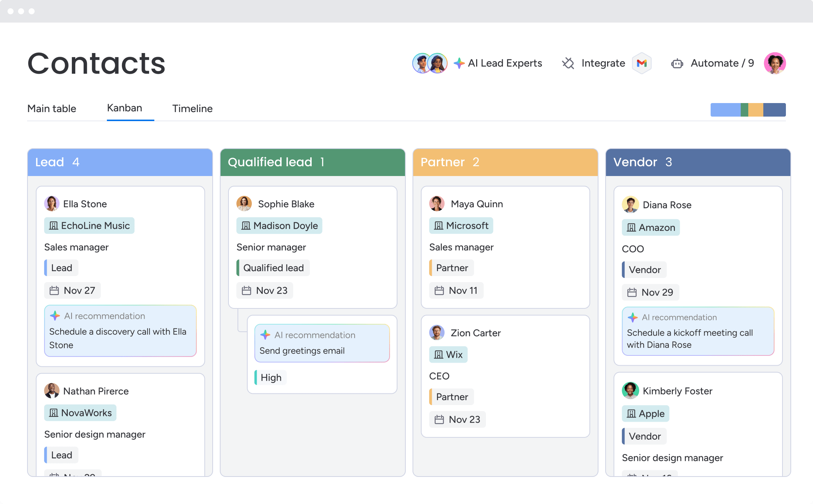The image size is (813, 504).
Task: Open the Qualified lead status label on Sophie Blake's card
Action: click(273, 268)
